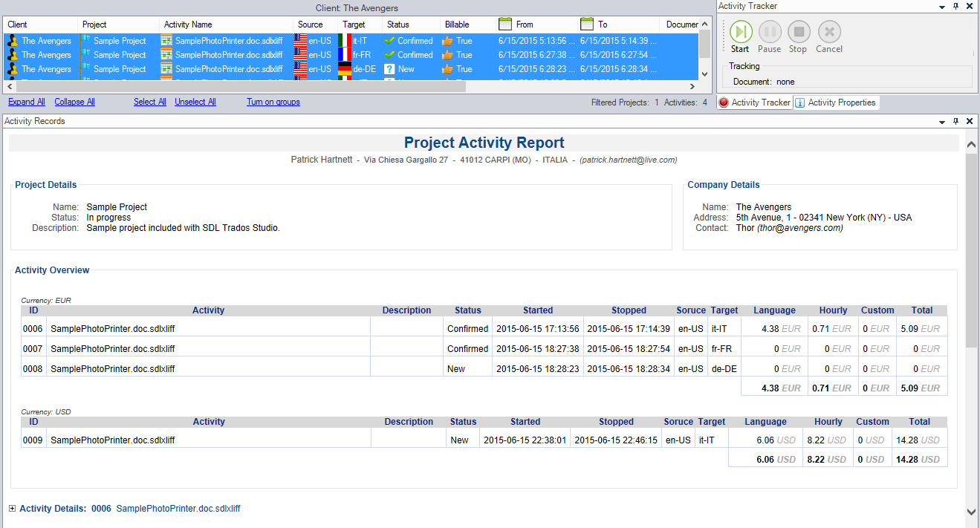The image size is (980, 528).
Task: Sort the grid by the Activity Name column header
Action: [x=226, y=25]
